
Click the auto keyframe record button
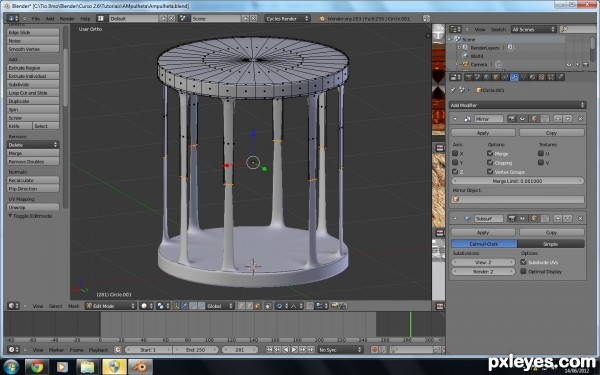375,350
